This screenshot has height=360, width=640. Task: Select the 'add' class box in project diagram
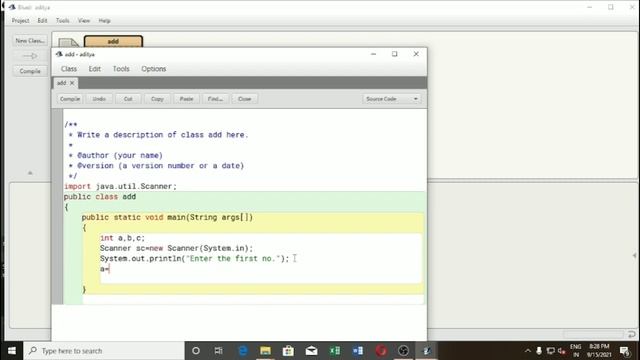113,41
